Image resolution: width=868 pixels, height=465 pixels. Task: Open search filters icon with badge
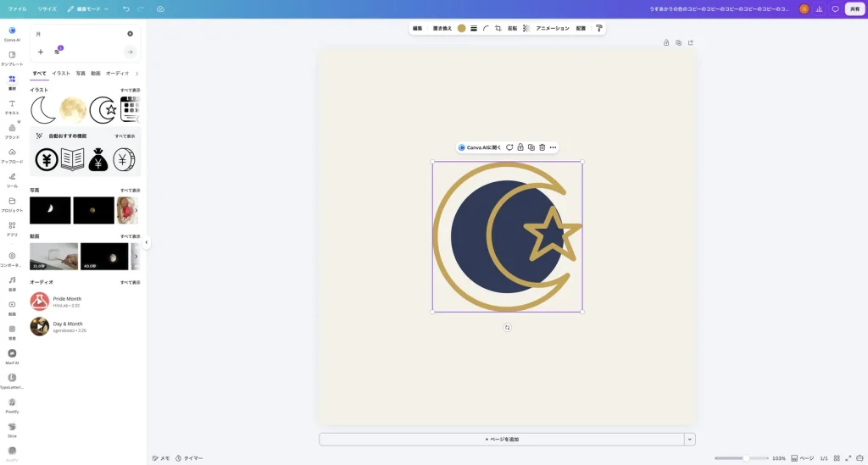(58, 51)
